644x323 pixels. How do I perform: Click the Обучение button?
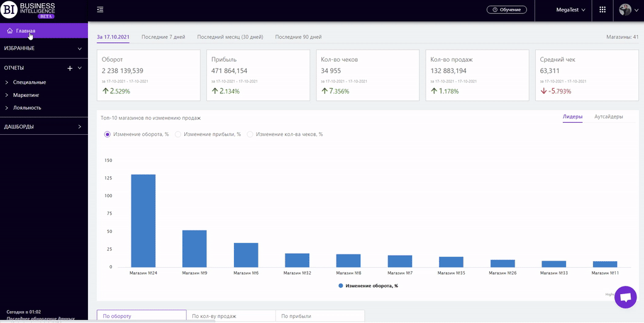tap(506, 10)
